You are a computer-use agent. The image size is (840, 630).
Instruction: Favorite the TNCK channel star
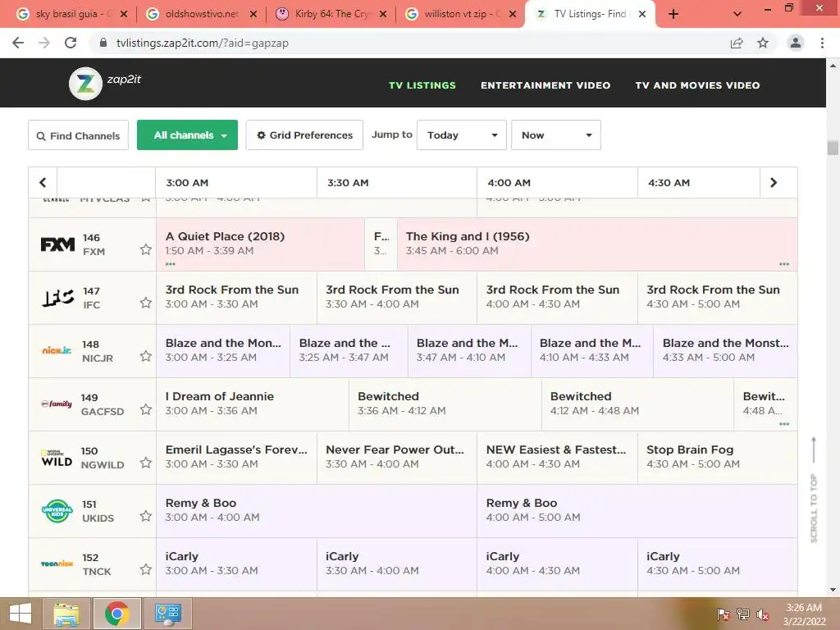[146, 569]
